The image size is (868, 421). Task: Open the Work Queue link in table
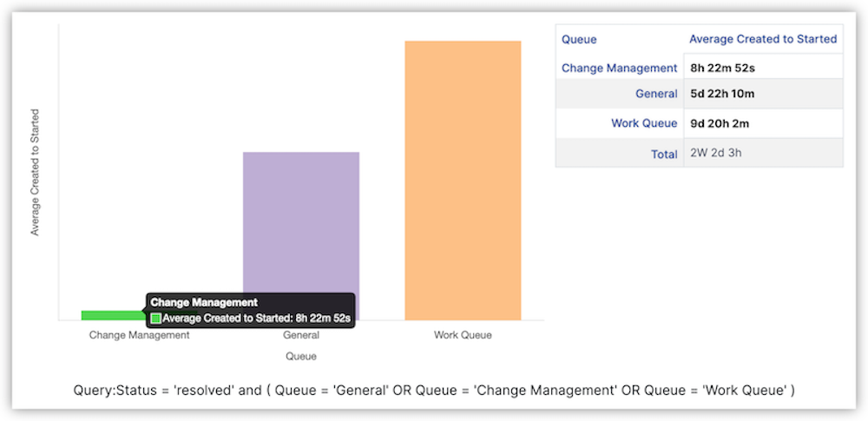pyautogui.click(x=643, y=123)
